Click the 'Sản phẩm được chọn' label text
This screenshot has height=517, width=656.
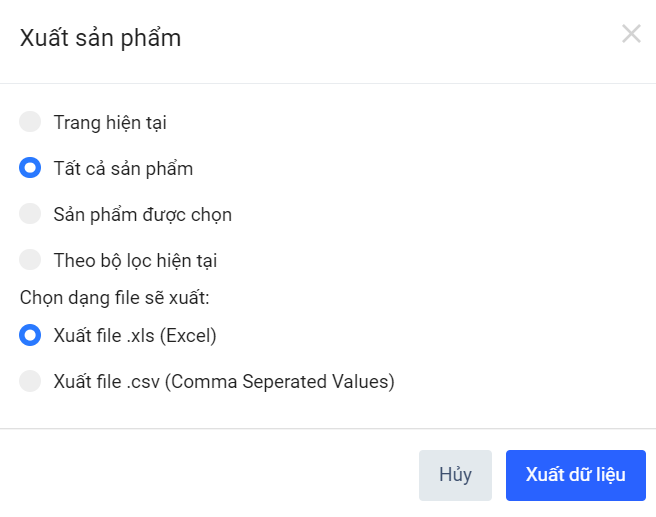pos(143,215)
